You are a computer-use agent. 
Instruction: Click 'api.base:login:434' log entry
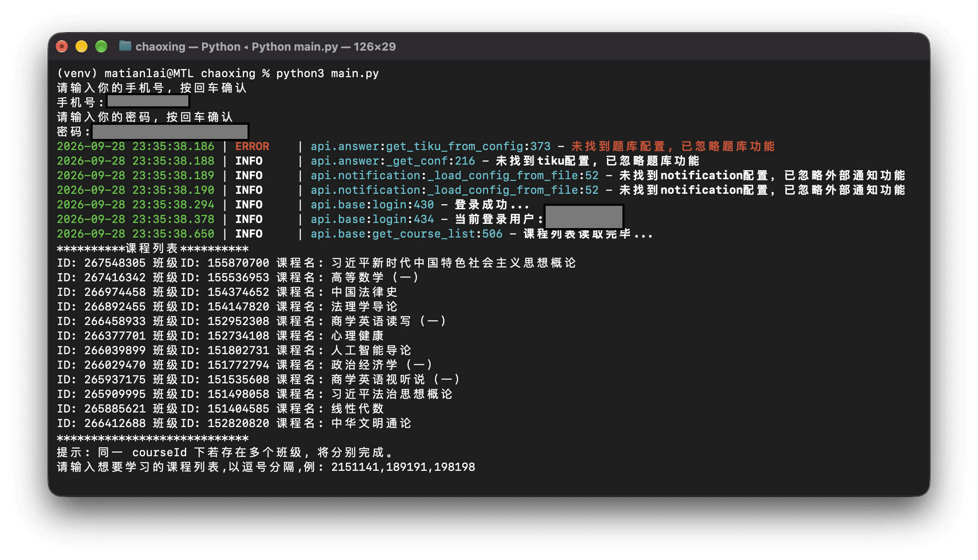click(x=372, y=220)
